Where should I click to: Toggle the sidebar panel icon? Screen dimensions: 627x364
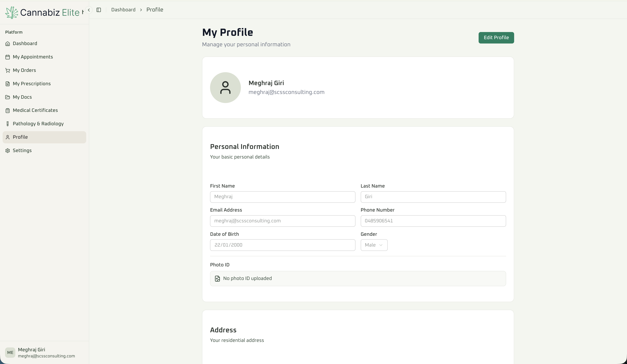(99, 10)
